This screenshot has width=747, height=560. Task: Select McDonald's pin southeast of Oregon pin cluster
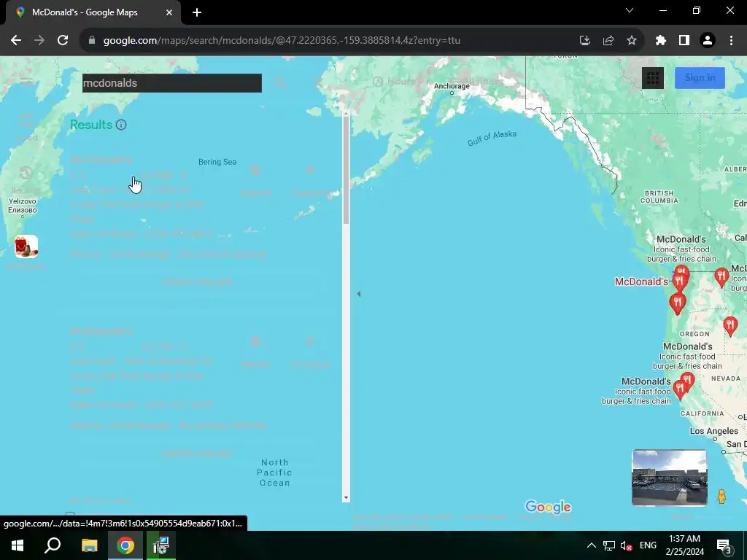click(730, 326)
